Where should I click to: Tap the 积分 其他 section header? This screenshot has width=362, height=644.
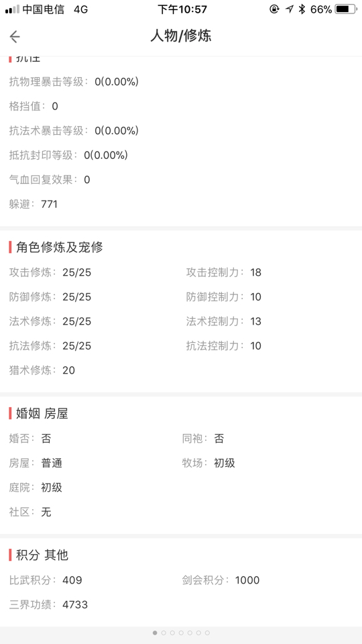pyautogui.click(x=42, y=555)
